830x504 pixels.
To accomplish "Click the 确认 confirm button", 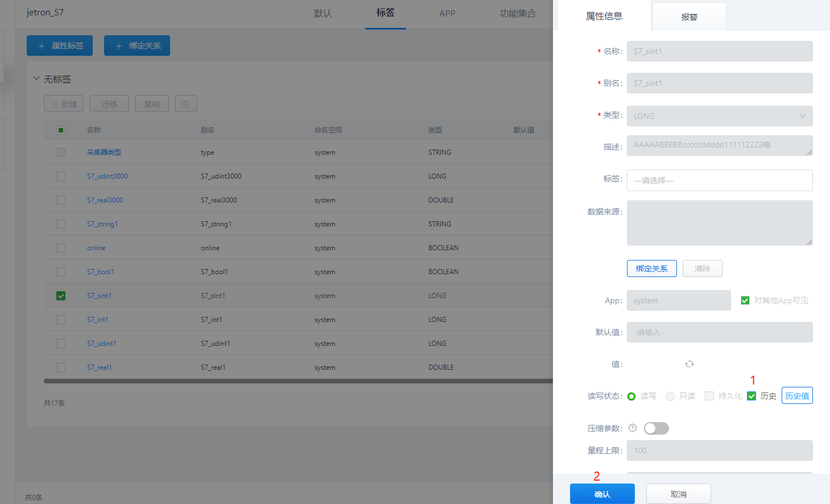I will tap(602, 493).
